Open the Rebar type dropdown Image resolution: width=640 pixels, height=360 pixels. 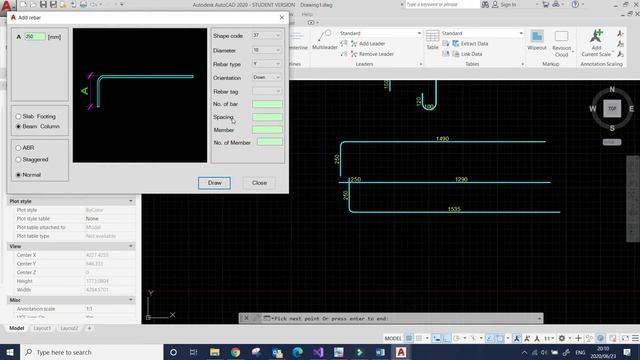(267, 64)
